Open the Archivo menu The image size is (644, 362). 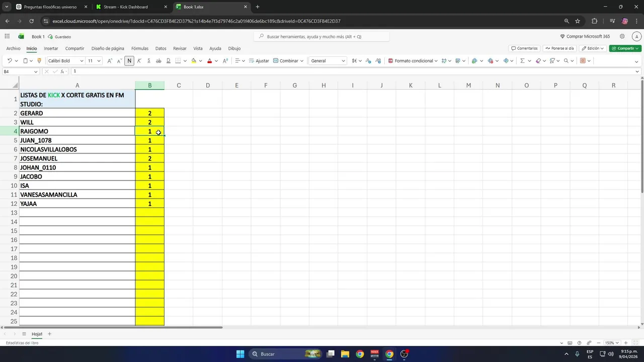(14, 48)
